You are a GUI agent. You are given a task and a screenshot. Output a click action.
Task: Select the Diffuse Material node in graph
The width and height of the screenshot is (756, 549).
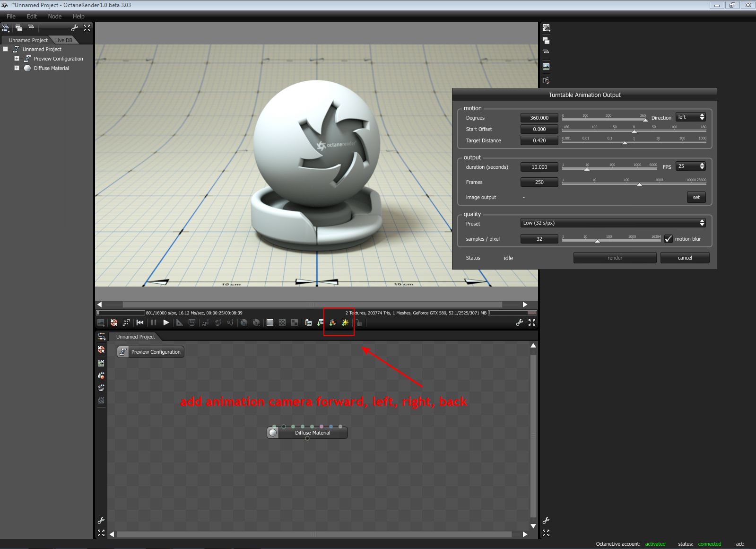(x=307, y=433)
